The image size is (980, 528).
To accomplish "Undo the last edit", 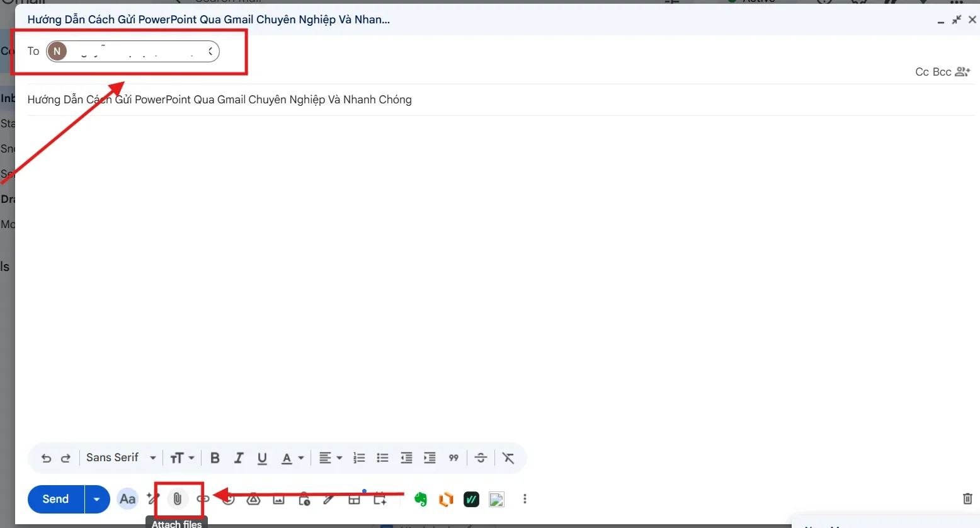I will (46, 458).
